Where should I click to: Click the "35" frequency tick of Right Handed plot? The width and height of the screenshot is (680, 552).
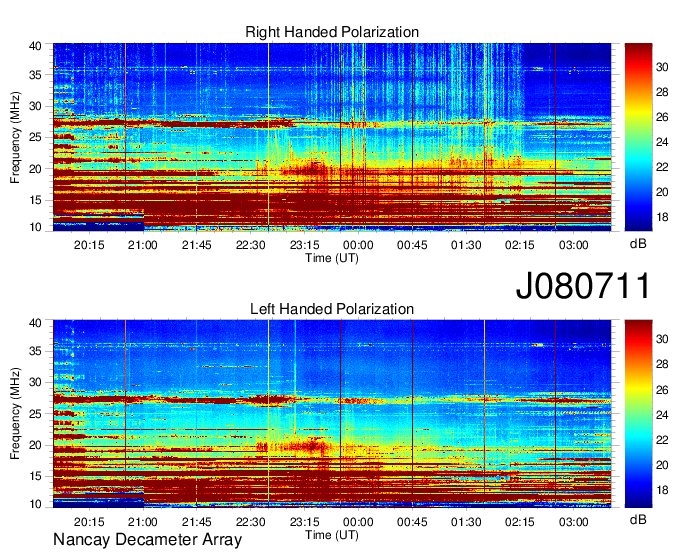pyautogui.click(x=35, y=75)
